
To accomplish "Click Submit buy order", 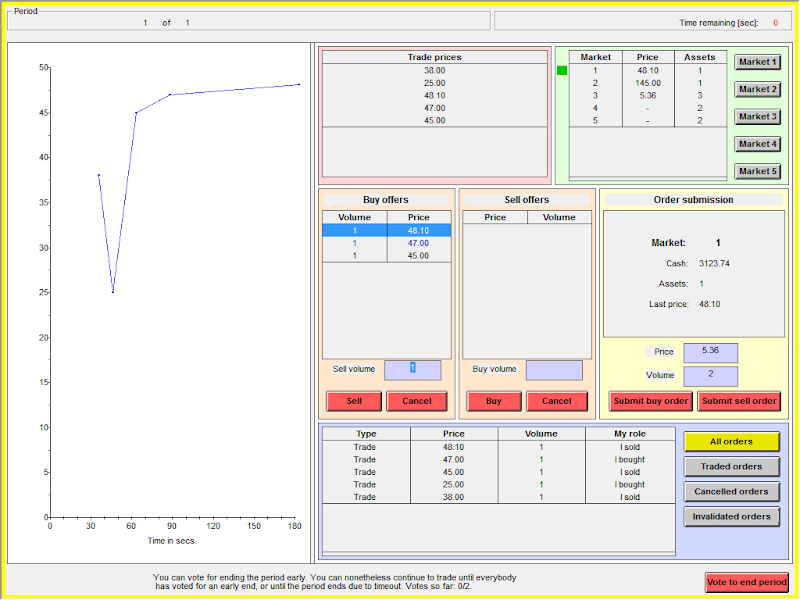I will [651, 401].
